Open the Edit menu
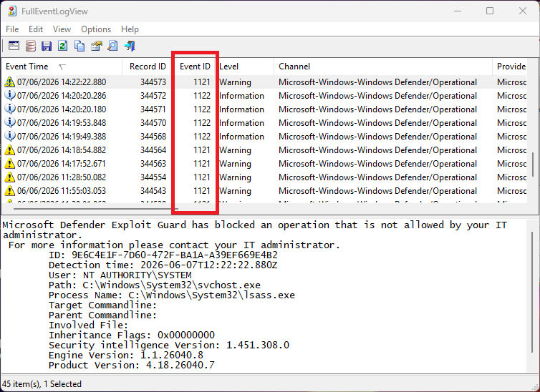The width and height of the screenshot is (540, 392). click(x=36, y=29)
